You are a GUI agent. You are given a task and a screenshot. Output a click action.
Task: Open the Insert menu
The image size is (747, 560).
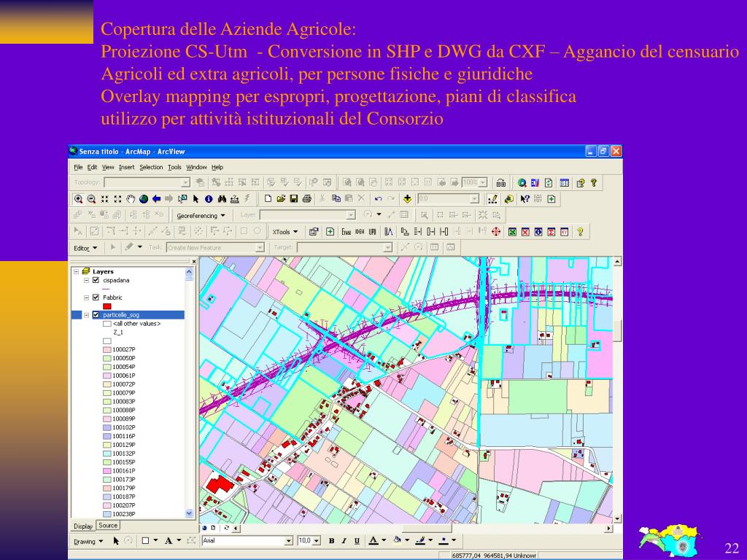127,167
